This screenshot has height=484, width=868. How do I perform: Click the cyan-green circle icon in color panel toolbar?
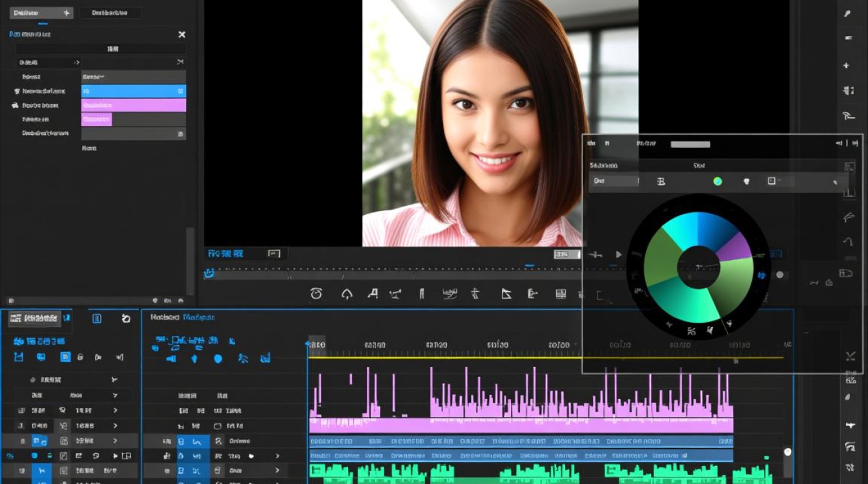click(718, 181)
